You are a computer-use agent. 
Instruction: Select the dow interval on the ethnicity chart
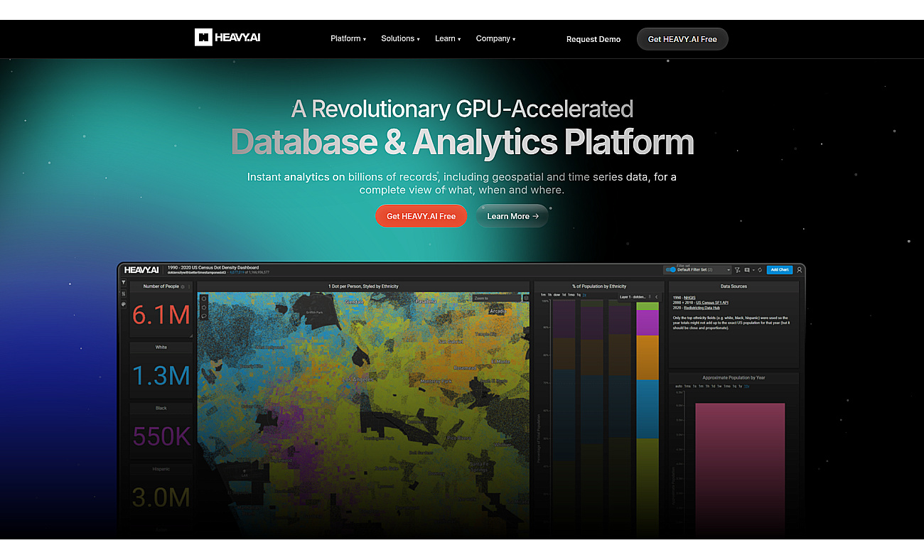point(557,295)
